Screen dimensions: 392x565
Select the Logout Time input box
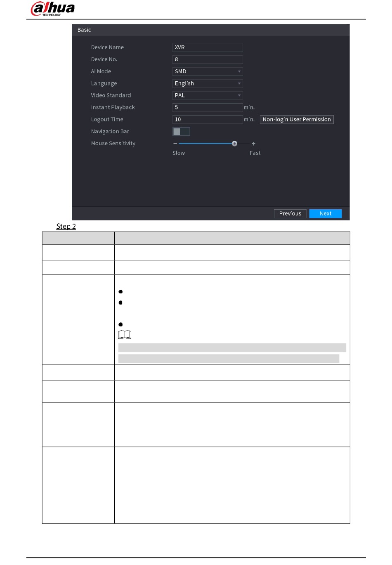(x=207, y=120)
